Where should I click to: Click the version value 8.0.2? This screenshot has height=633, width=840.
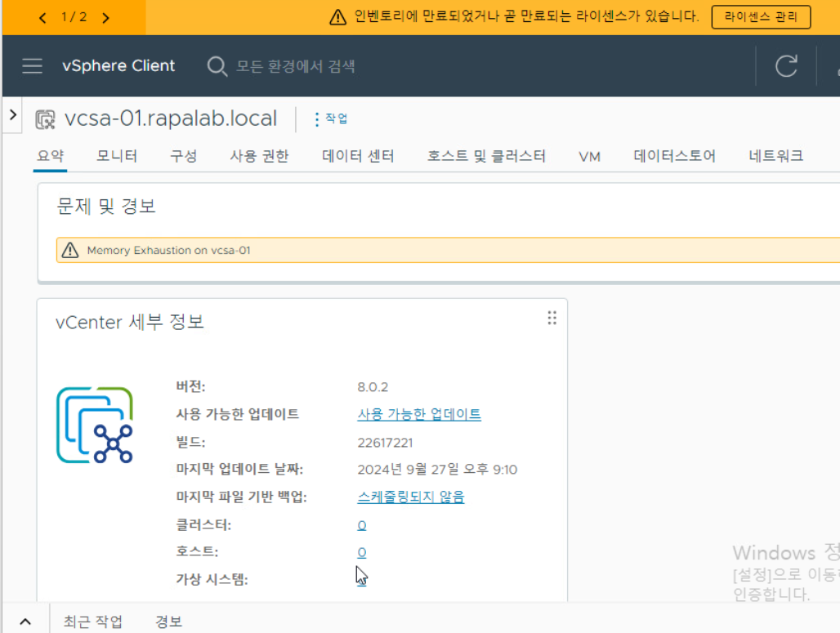[373, 387]
